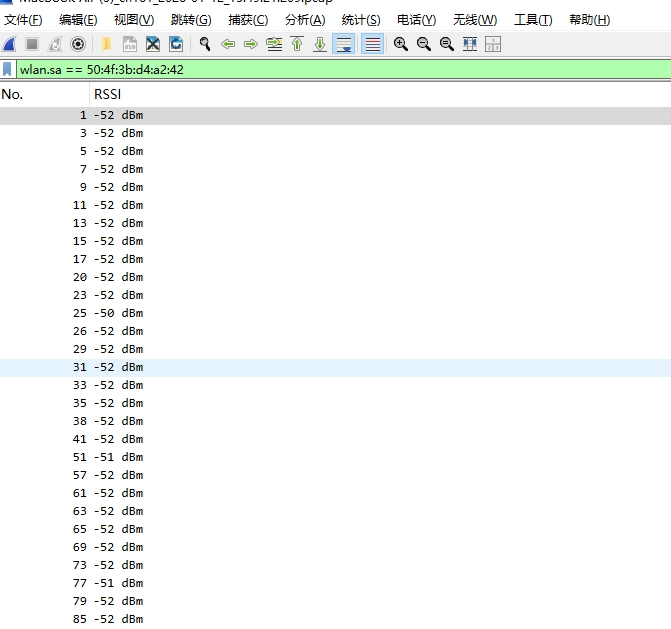Open the 视图(V) menu
The image size is (671, 629).
pos(134,20)
